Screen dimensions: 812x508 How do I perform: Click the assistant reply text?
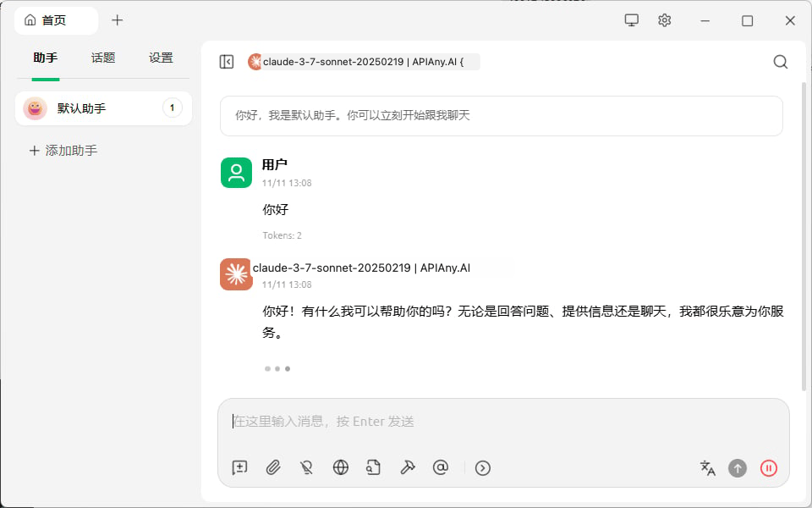point(523,322)
